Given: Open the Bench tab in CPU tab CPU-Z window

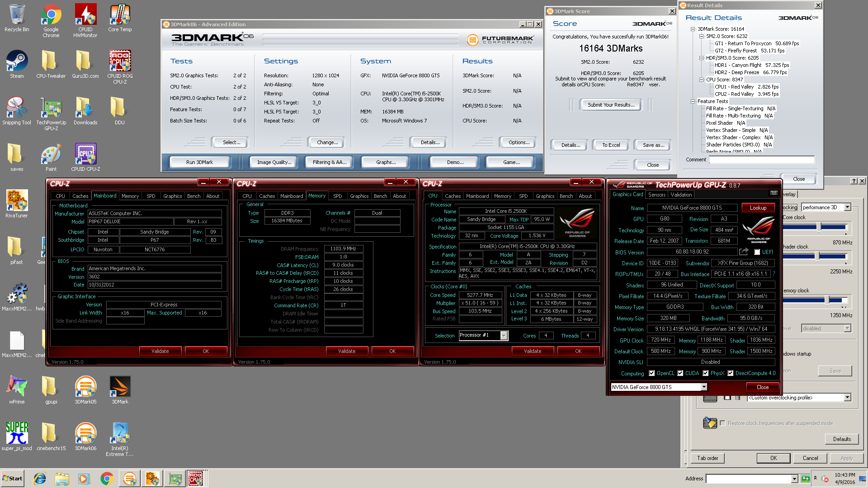Looking at the screenshot, I should point(566,196).
